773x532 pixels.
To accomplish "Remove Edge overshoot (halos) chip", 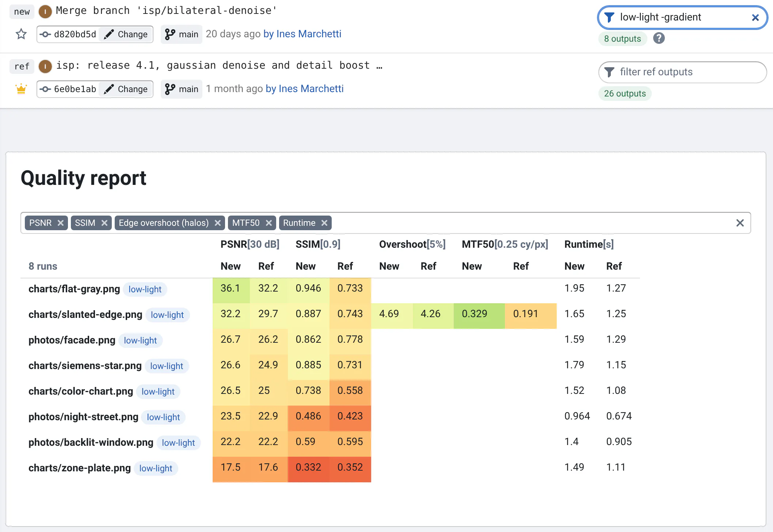I will (218, 223).
